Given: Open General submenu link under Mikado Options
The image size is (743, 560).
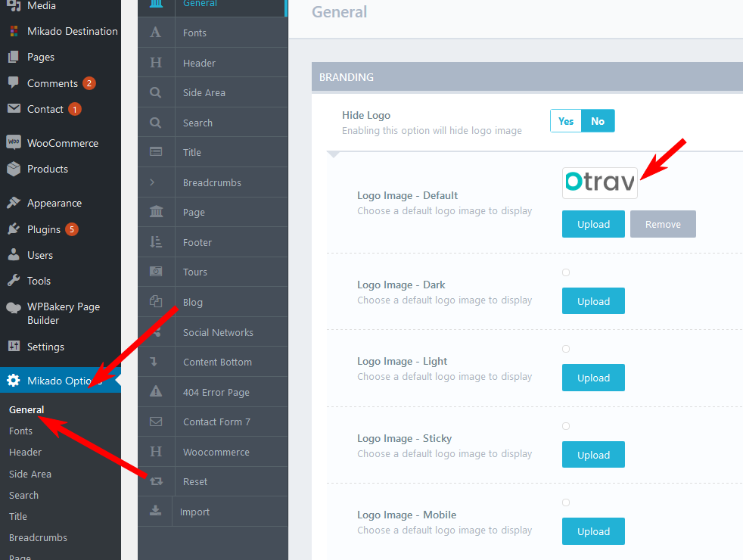Looking at the screenshot, I should pyautogui.click(x=26, y=410).
